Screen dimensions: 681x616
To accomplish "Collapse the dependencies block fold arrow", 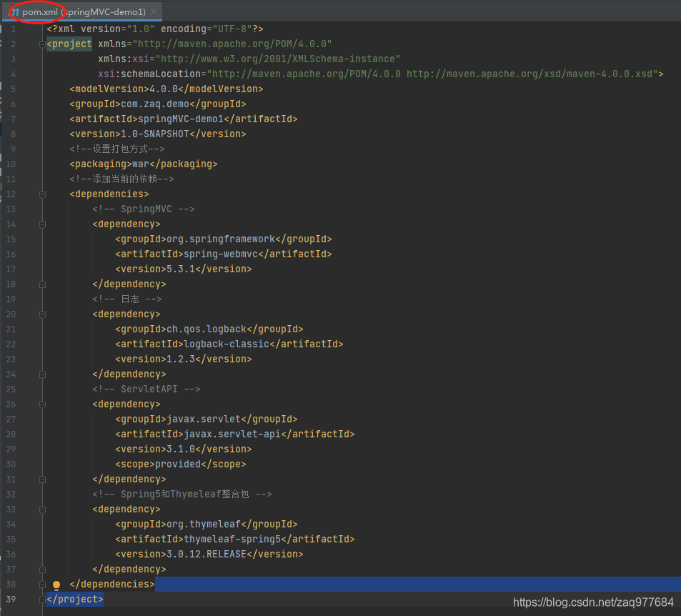I will (41, 194).
